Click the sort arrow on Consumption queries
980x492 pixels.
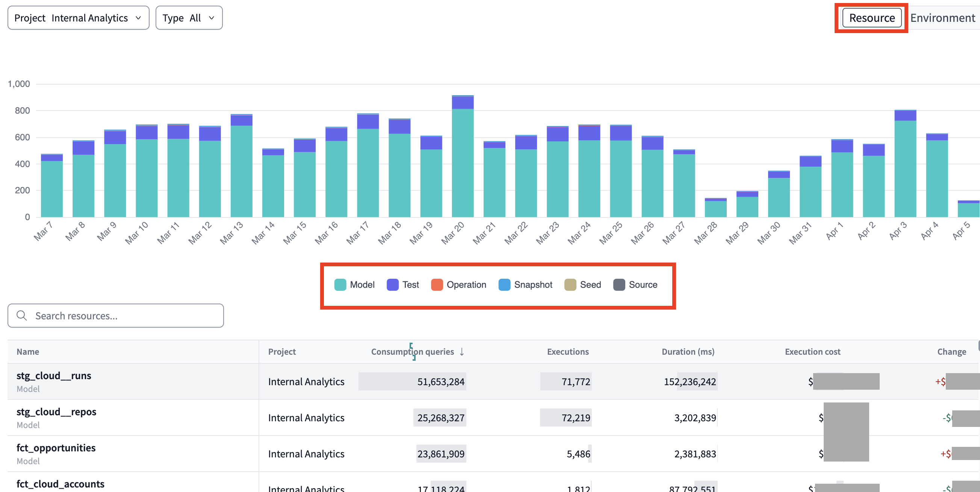tap(462, 352)
